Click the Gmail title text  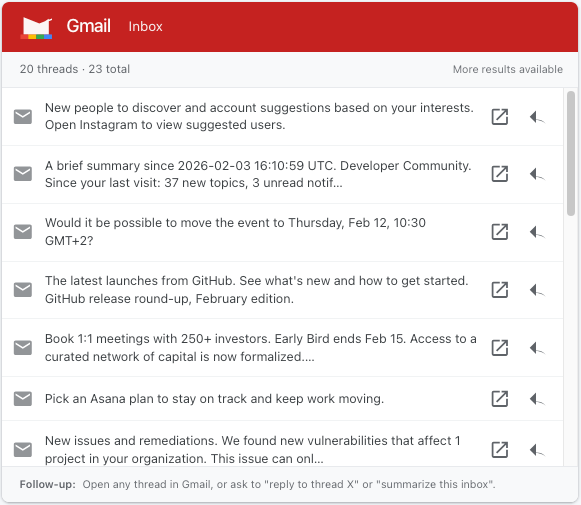click(x=89, y=26)
